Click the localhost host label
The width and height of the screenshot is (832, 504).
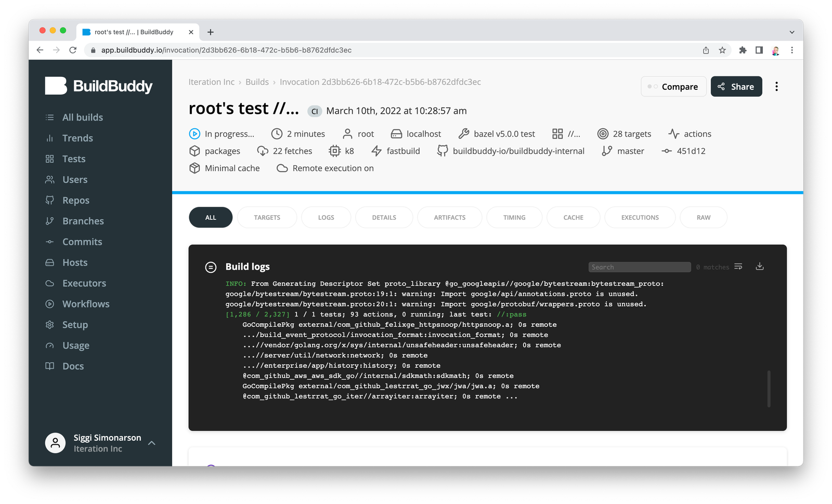[x=424, y=134]
